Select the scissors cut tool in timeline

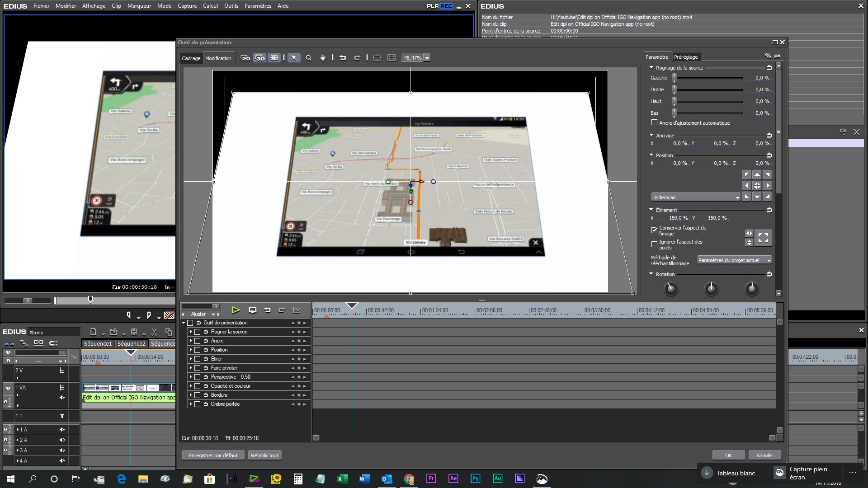coord(154,332)
